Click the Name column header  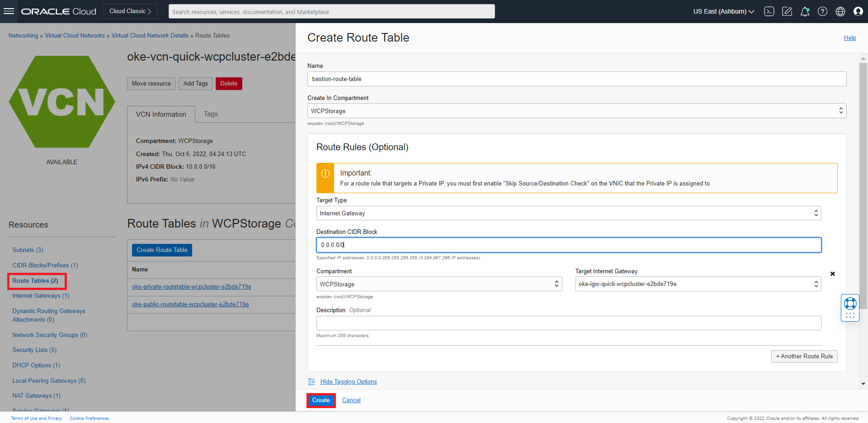click(140, 270)
